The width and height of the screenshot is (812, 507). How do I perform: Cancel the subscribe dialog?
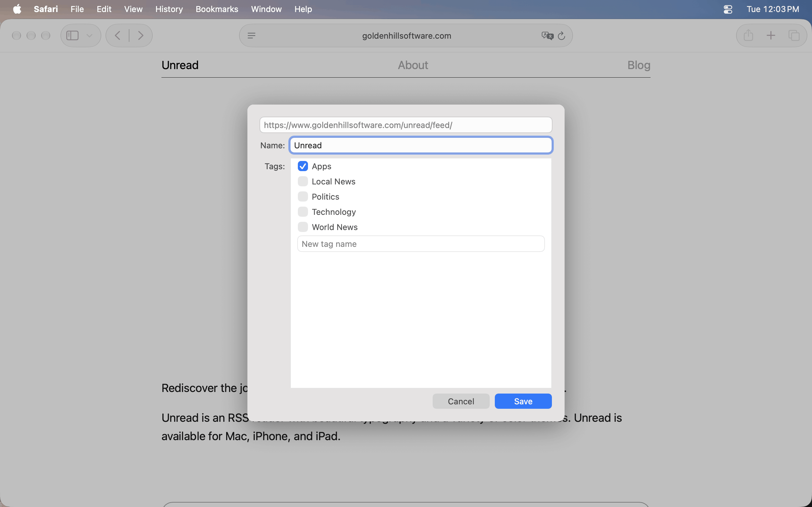(461, 401)
